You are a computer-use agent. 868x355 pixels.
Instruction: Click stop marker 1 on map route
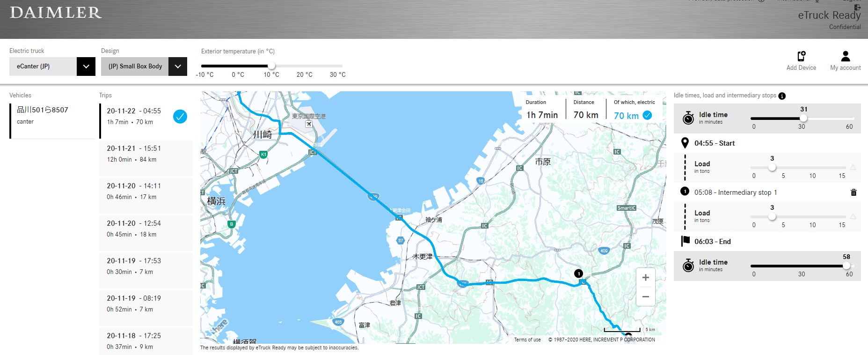[579, 274]
